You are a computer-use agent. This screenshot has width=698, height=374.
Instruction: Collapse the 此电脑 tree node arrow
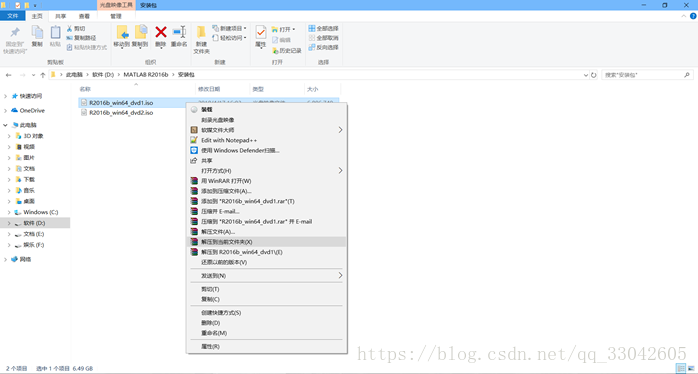(x=5, y=125)
